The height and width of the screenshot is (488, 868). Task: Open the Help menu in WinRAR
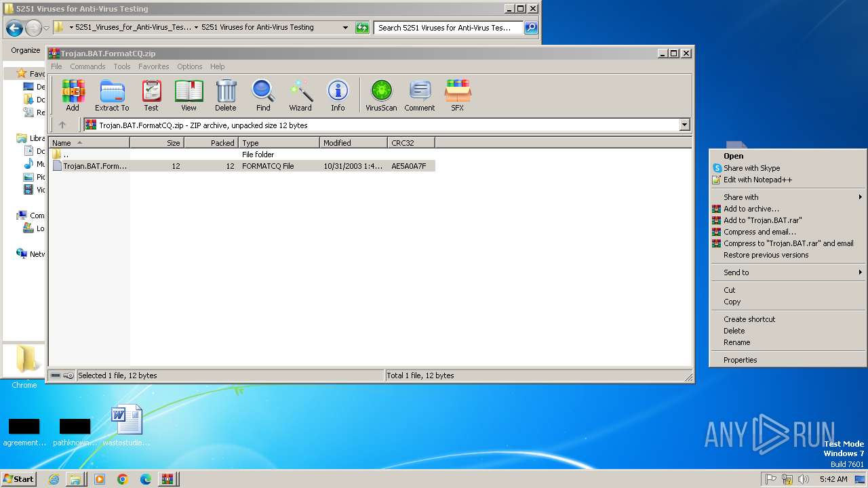218,66
